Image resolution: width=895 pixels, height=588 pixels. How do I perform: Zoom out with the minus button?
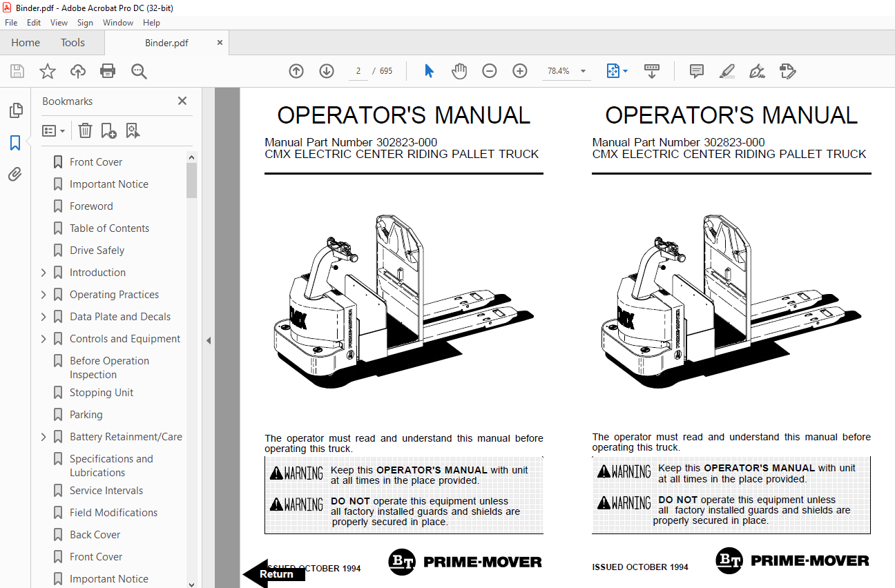[490, 71]
